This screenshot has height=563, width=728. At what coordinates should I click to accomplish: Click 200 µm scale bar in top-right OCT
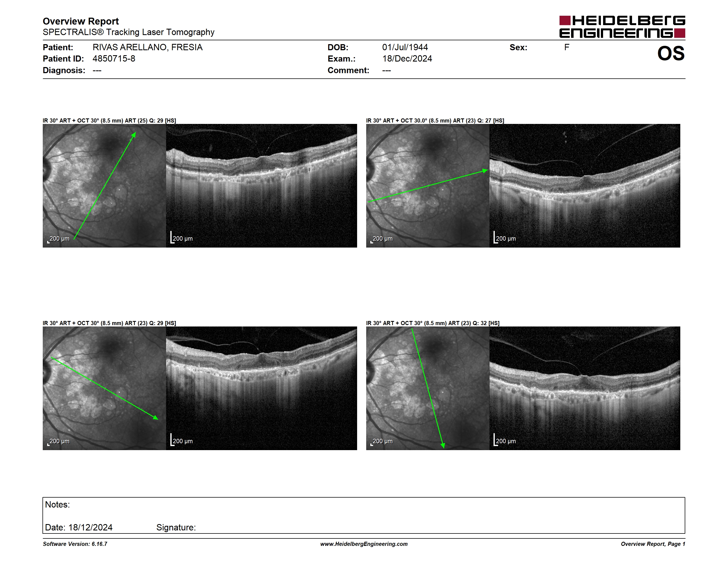tap(505, 237)
